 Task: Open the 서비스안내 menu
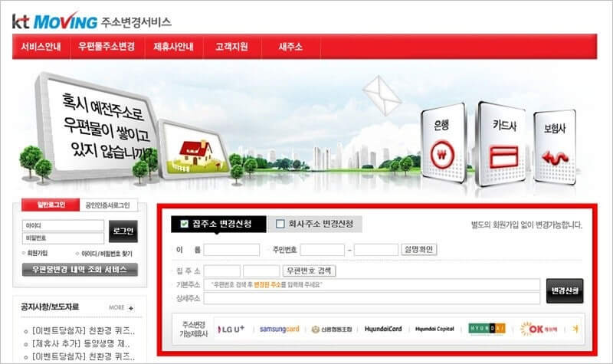tap(41, 47)
